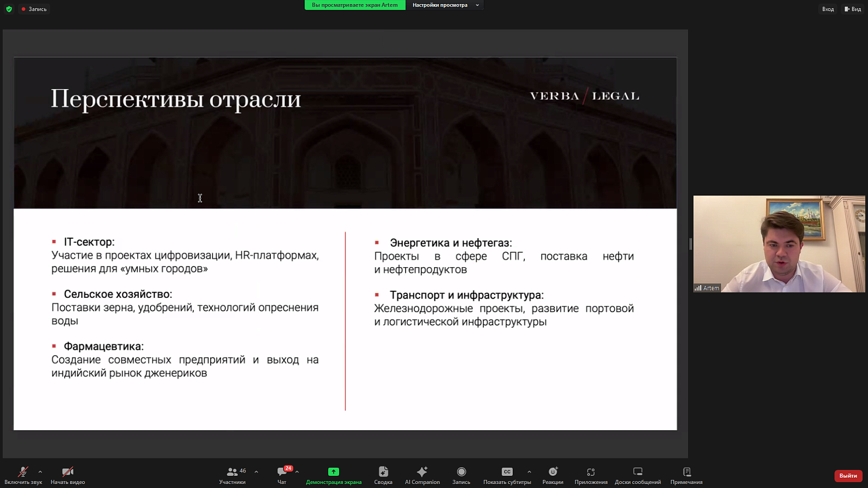Viewport: 868px width, 488px height.
Task: Open the Чат panel
Action: tap(282, 474)
